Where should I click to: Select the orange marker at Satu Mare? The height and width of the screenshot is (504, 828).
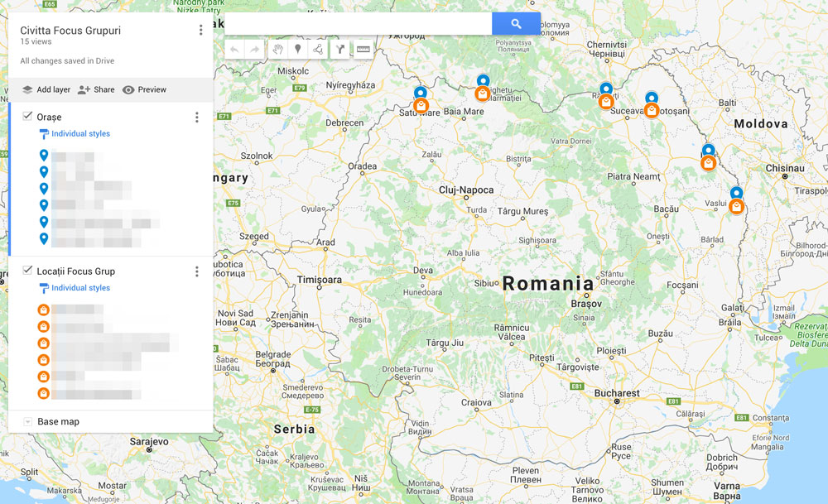click(x=421, y=106)
